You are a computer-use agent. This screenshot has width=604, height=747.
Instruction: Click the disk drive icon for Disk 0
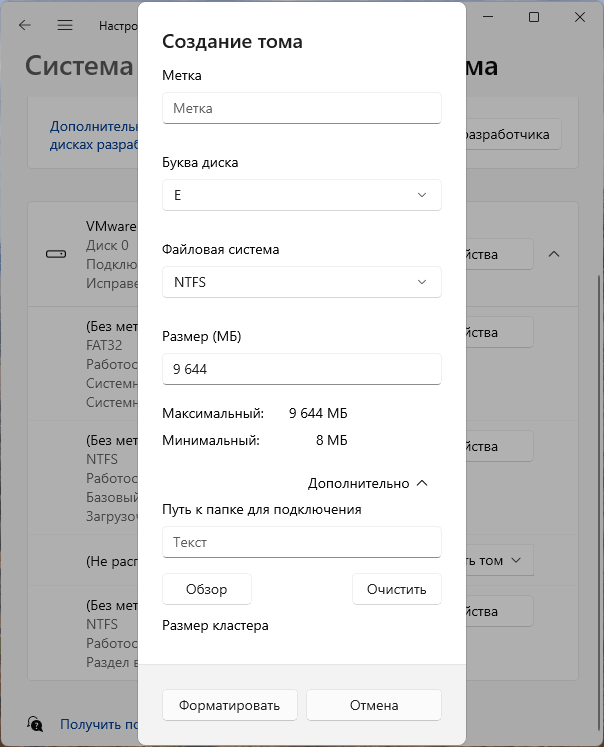pyautogui.click(x=56, y=254)
